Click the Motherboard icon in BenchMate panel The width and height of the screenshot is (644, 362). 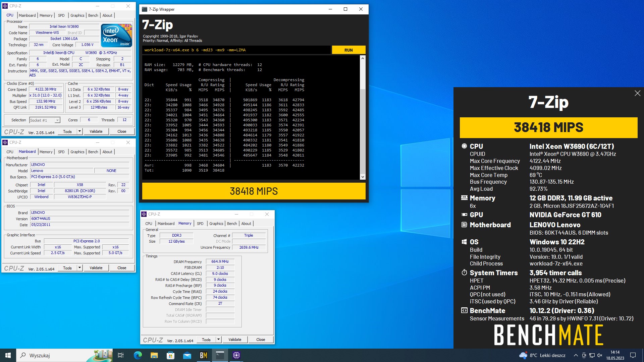coord(464,225)
